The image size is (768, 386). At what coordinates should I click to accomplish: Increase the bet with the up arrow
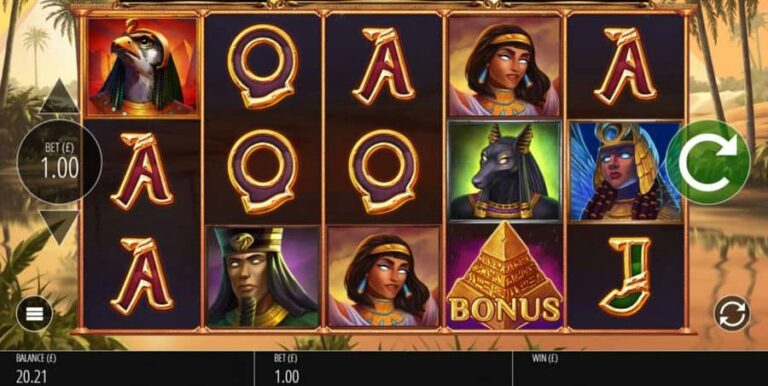[59, 96]
